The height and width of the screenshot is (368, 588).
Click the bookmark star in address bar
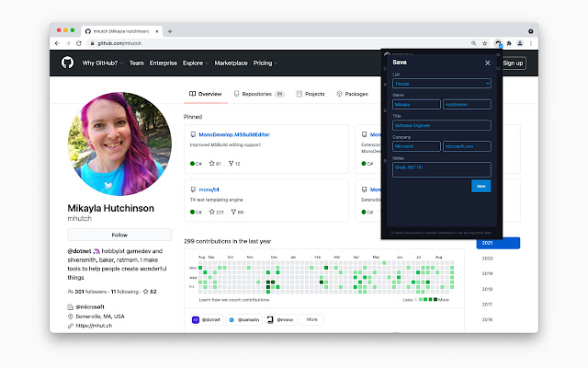pyautogui.click(x=484, y=43)
